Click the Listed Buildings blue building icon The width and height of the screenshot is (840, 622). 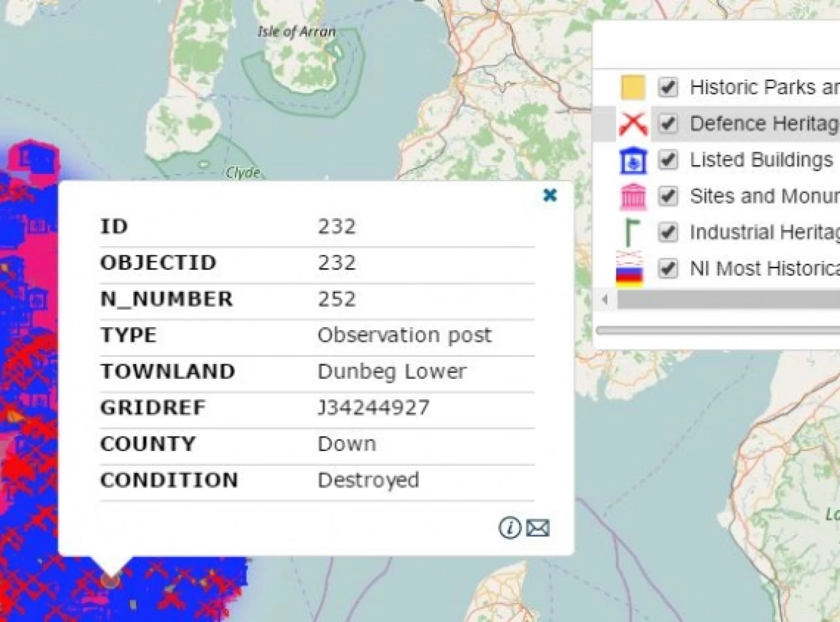pyautogui.click(x=632, y=160)
